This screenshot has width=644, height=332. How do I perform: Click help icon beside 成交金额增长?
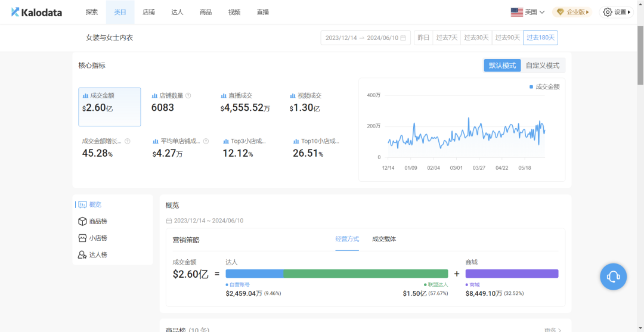click(x=127, y=141)
